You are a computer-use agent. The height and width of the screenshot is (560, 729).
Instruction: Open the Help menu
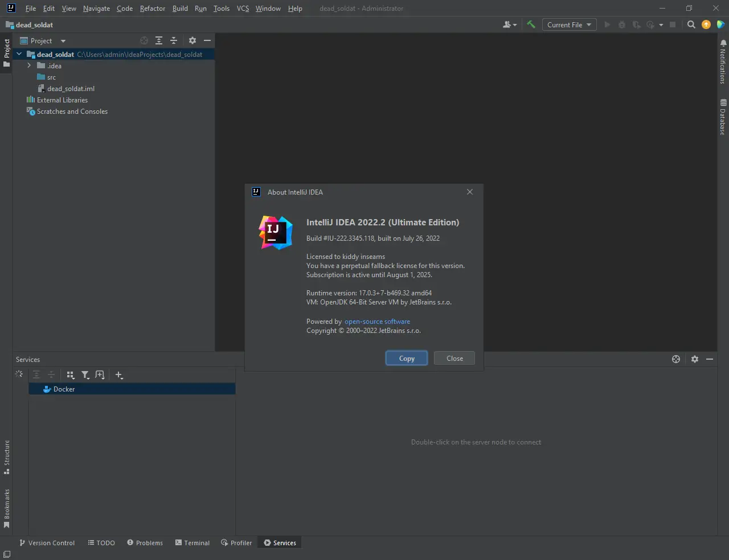[x=295, y=9]
